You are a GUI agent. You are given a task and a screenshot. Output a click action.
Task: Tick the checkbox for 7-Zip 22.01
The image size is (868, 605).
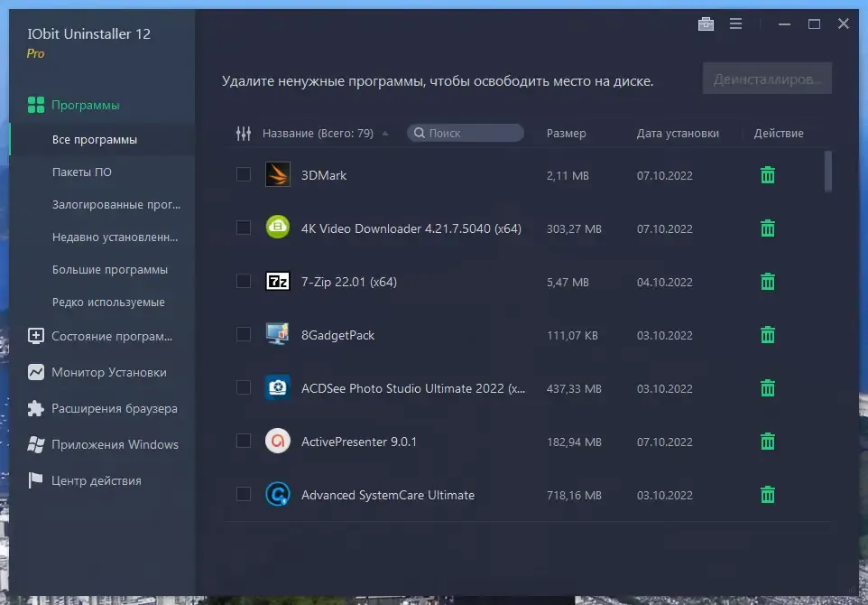point(244,281)
